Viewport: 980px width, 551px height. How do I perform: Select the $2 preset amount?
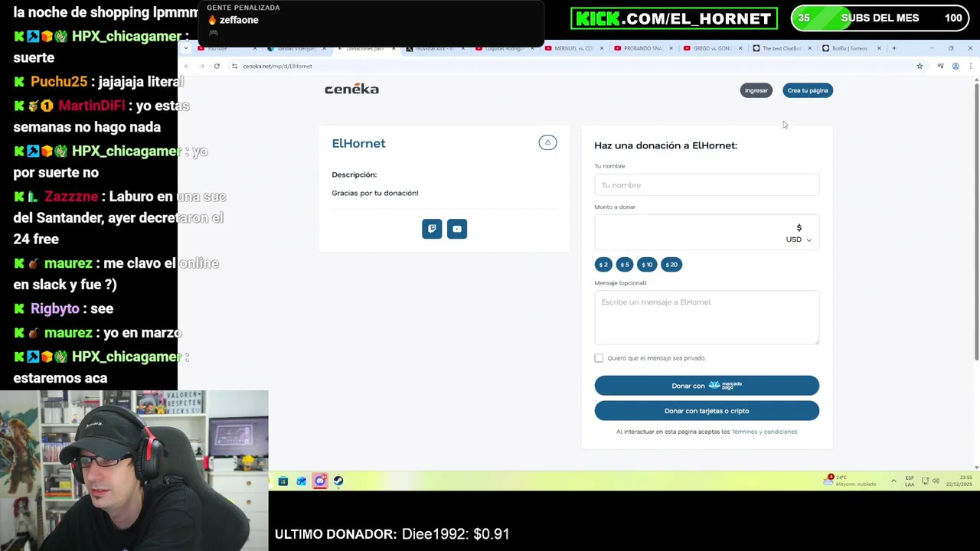(x=603, y=265)
